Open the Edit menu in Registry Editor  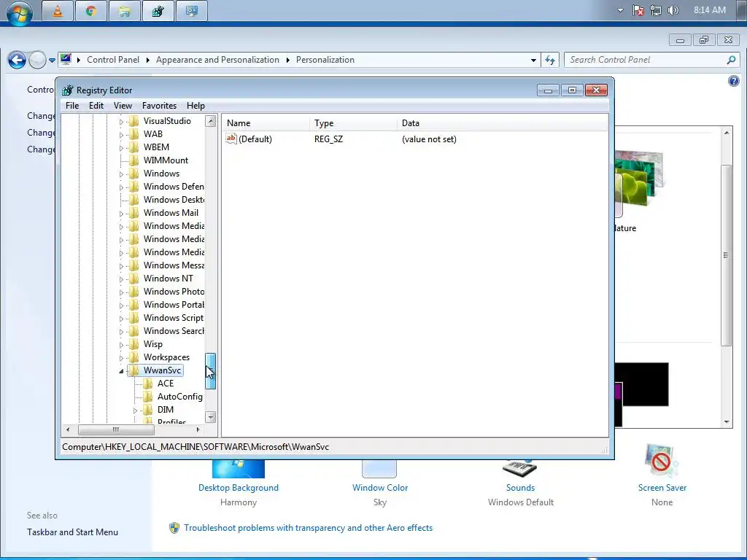96,106
